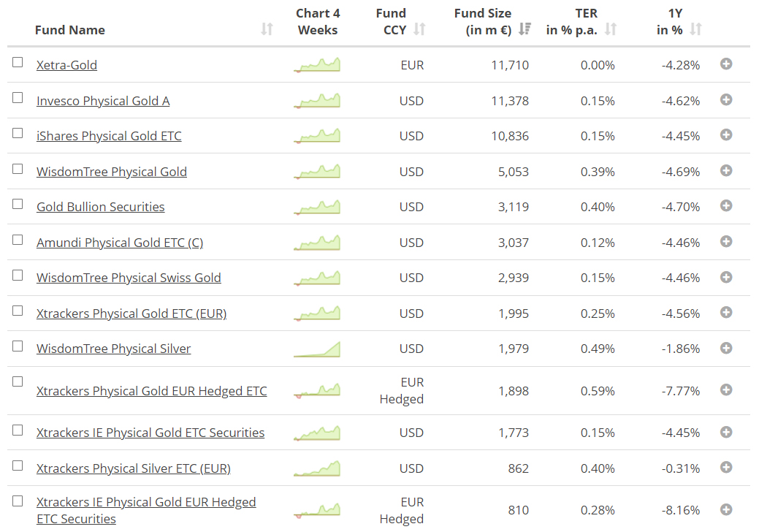Screen dimensions: 759x532
Task: Click WisdomTree Physical Silver 4-week sparkline chart
Action: (318, 349)
